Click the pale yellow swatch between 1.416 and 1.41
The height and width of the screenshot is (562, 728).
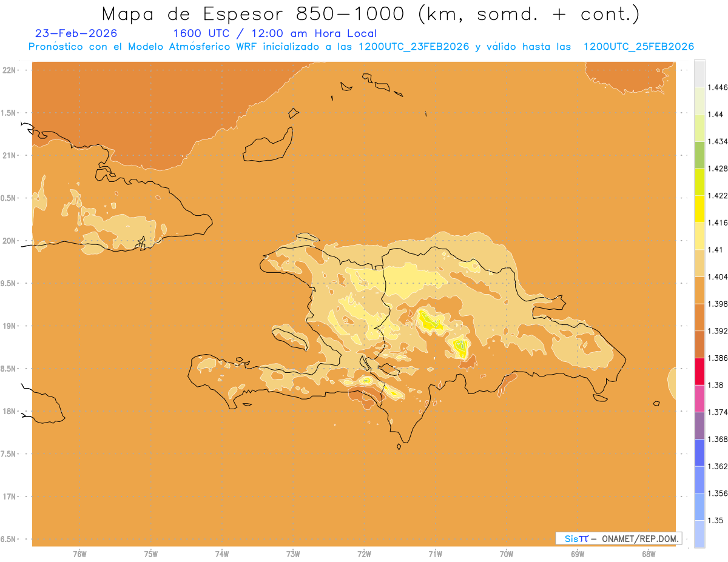point(699,236)
